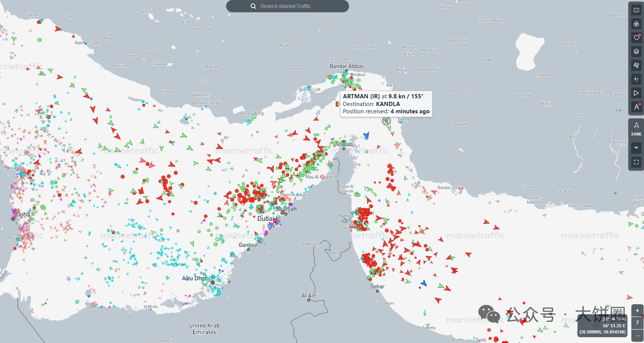Click the Doha city label
The width and height of the screenshot is (644, 343).
[x=23, y=214]
